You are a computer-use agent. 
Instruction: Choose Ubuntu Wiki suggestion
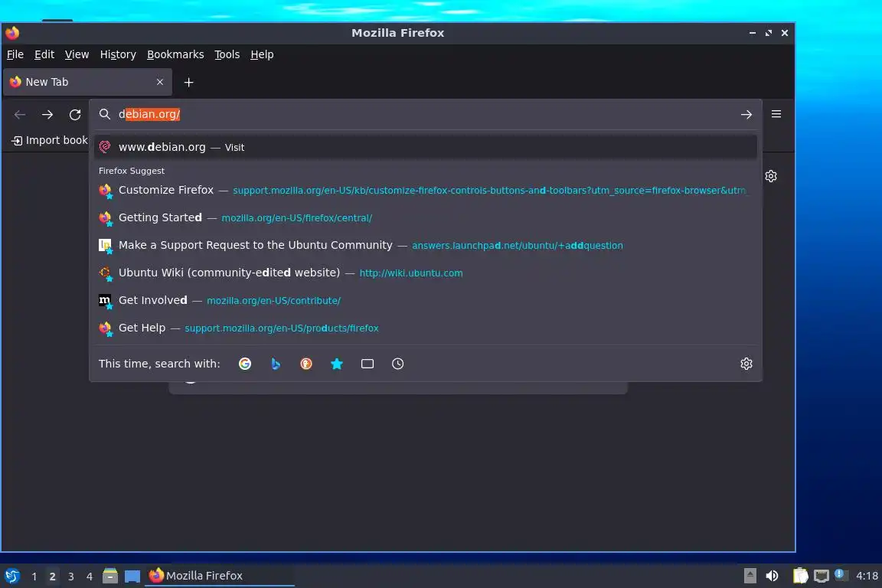(x=425, y=273)
